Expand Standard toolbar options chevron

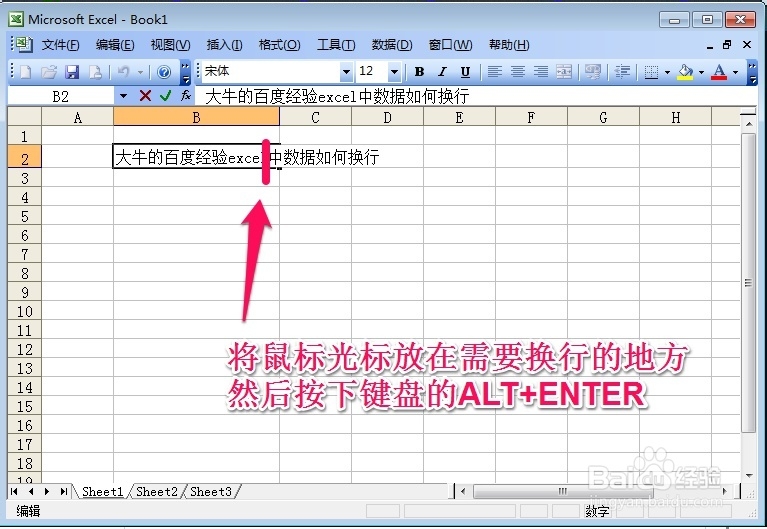click(x=185, y=72)
